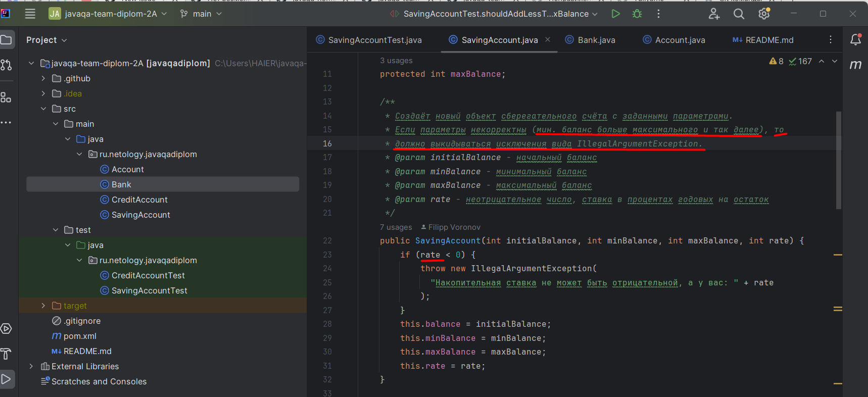The image size is (868, 397).
Task: Collapse the main folder
Action: pyautogui.click(x=56, y=124)
